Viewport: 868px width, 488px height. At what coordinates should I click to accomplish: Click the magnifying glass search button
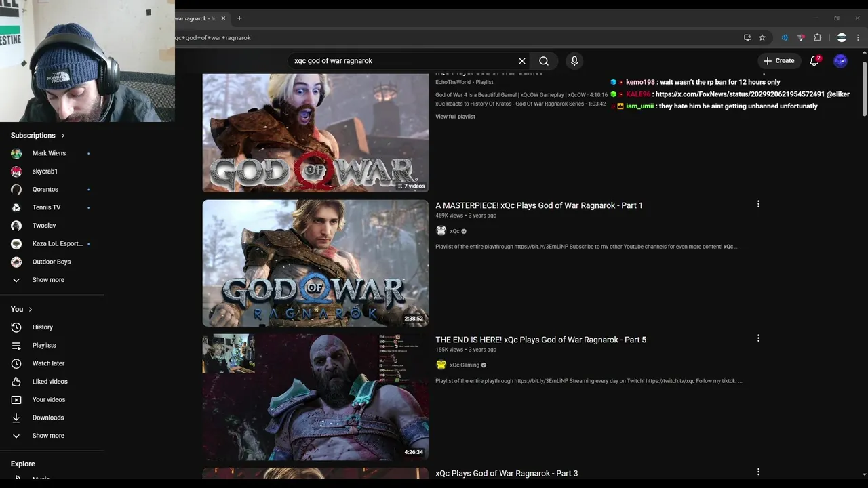[544, 61]
